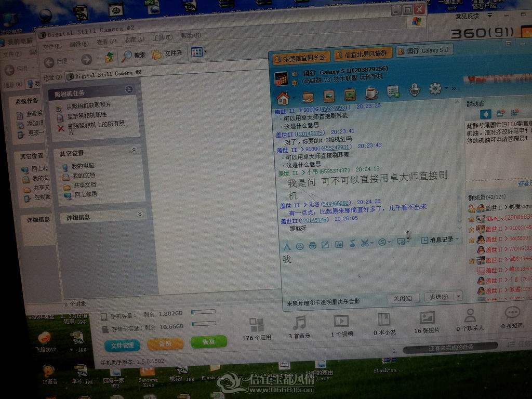This screenshot has width=532, height=399.
Task: Open the group shared files folder icon
Action: [308, 97]
